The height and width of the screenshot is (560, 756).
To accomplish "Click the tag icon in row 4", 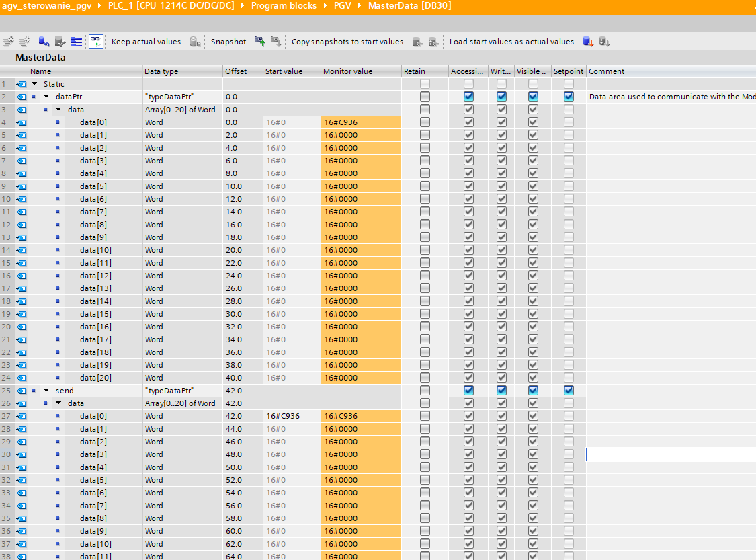I will point(22,122).
